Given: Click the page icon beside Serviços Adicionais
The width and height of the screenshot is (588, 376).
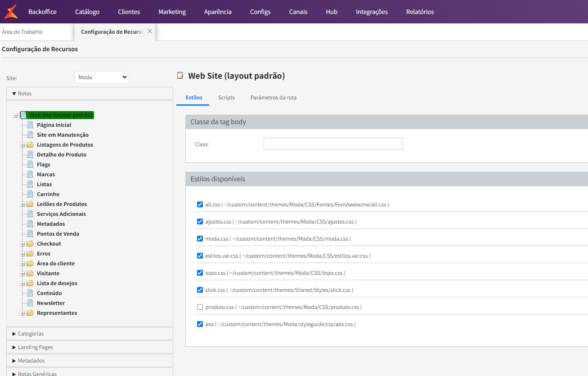Looking at the screenshot, I should pos(30,214).
